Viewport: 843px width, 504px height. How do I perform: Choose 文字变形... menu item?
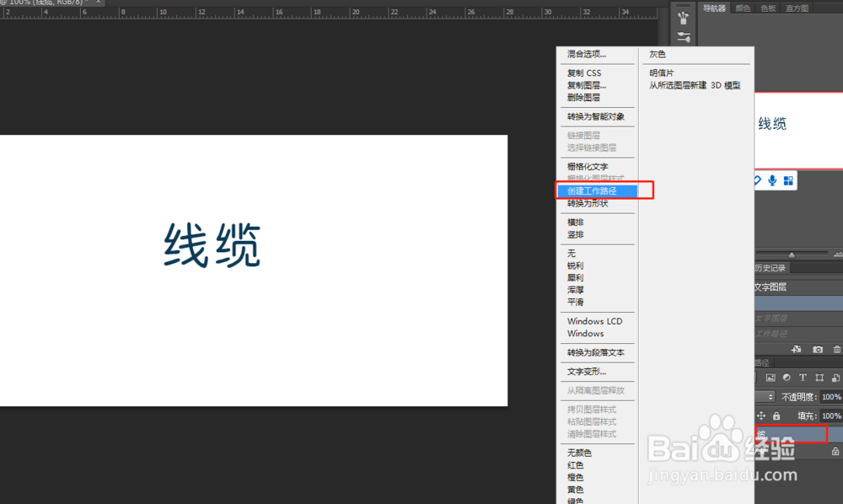[587, 372]
